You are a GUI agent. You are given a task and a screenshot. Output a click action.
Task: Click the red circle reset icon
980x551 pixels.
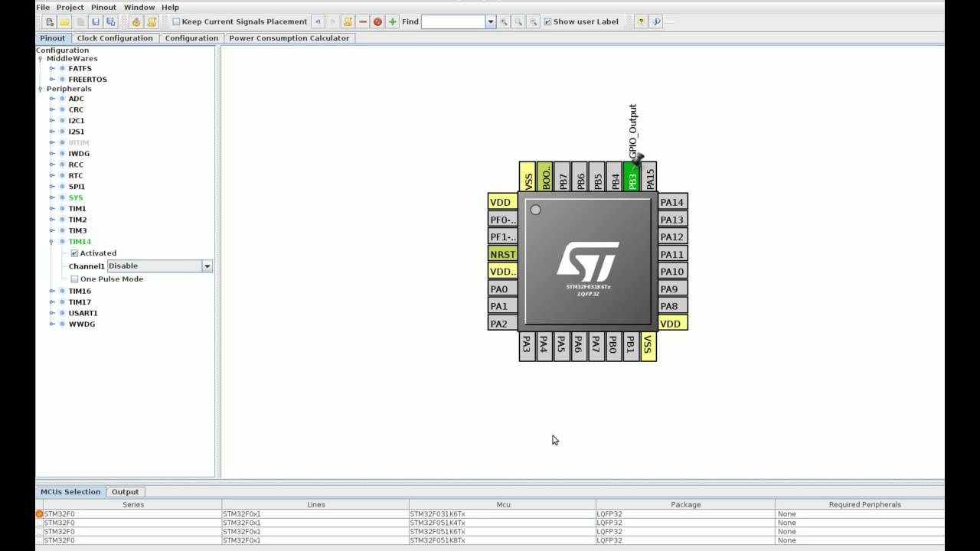click(377, 21)
